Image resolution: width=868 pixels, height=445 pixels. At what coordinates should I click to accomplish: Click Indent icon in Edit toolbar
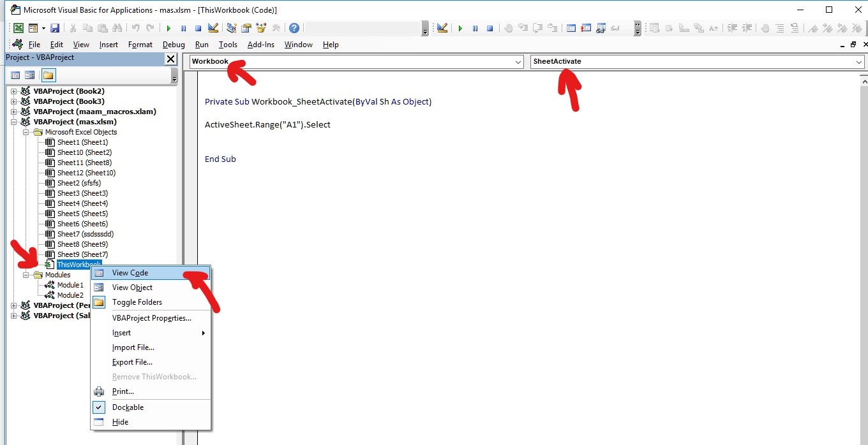[x=732, y=28]
